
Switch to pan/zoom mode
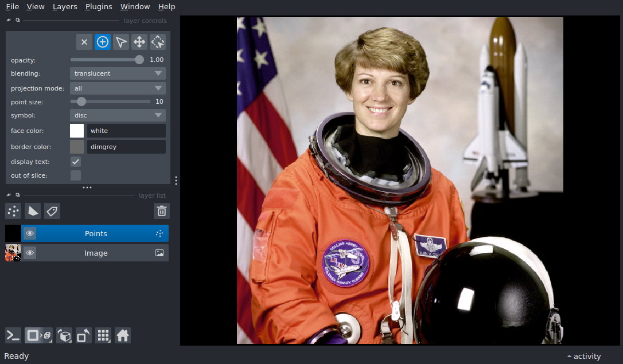(139, 42)
